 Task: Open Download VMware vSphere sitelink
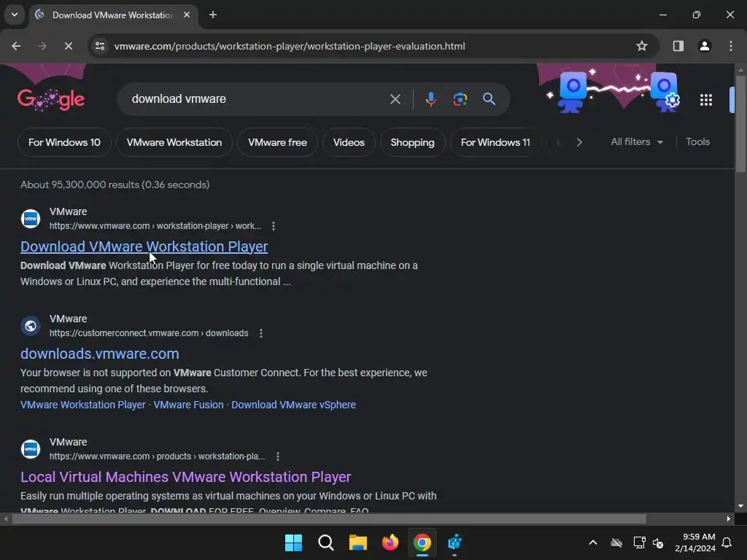[x=293, y=405]
